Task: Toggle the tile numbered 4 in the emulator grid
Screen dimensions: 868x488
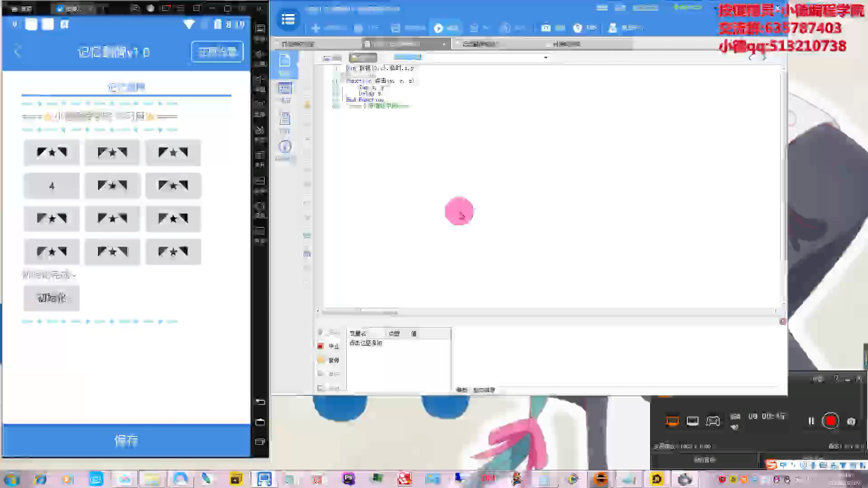Action: [x=52, y=186]
